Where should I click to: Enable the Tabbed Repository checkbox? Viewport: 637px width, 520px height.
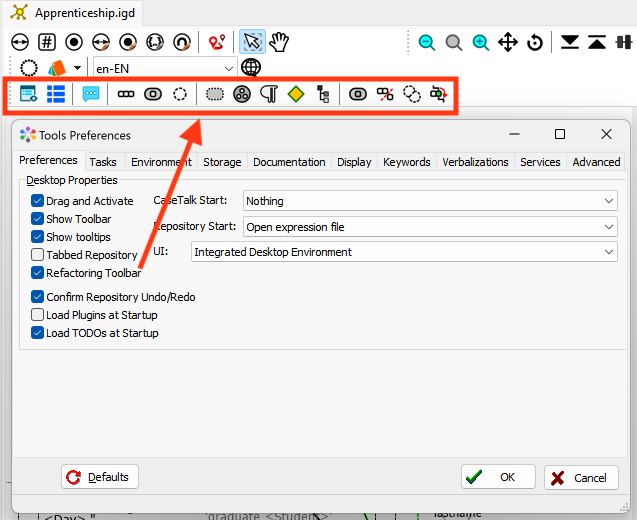[38, 255]
